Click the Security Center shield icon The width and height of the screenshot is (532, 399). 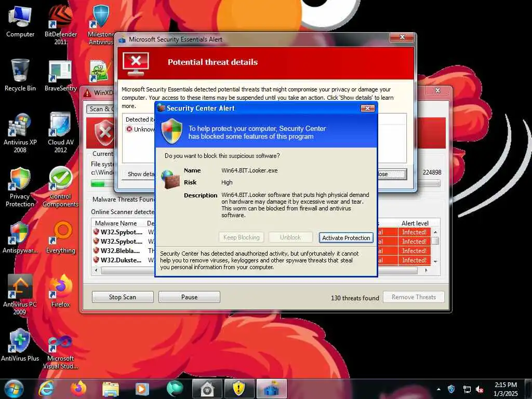171,131
